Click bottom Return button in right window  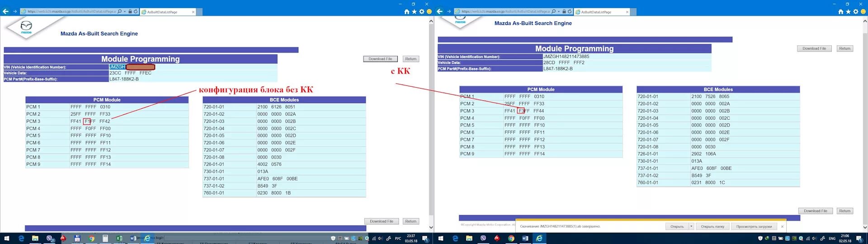(845, 211)
